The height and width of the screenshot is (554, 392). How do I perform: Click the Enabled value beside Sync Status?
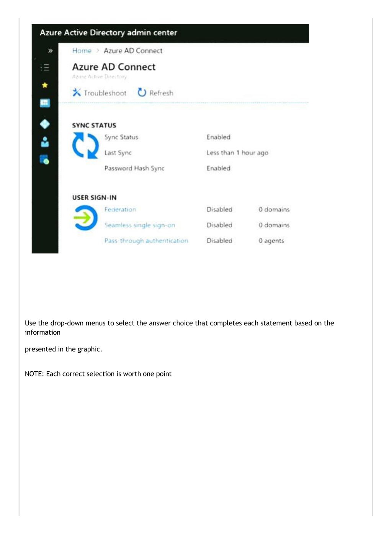pyautogui.click(x=219, y=137)
